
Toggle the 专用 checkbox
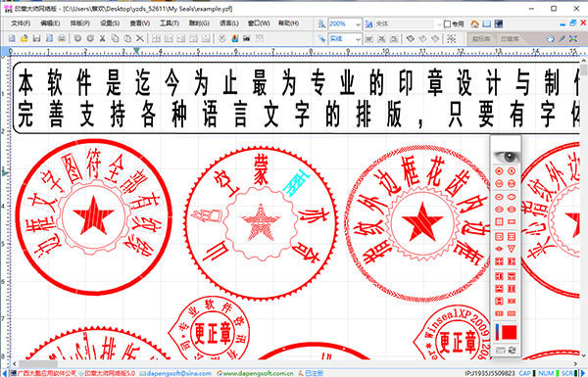(x=447, y=24)
